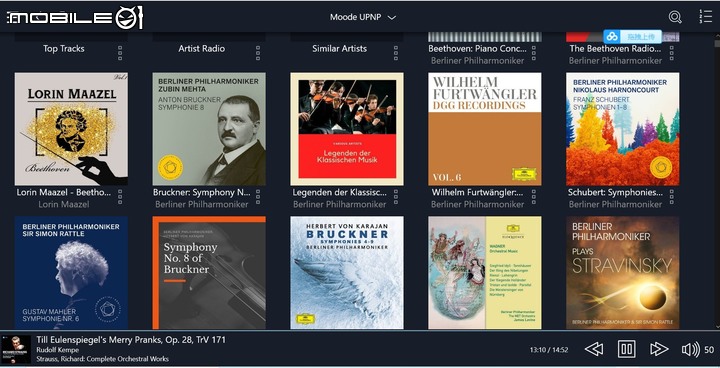Click Lorin Maazel artist name
The height and width of the screenshot is (368, 720).
coord(64,204)
